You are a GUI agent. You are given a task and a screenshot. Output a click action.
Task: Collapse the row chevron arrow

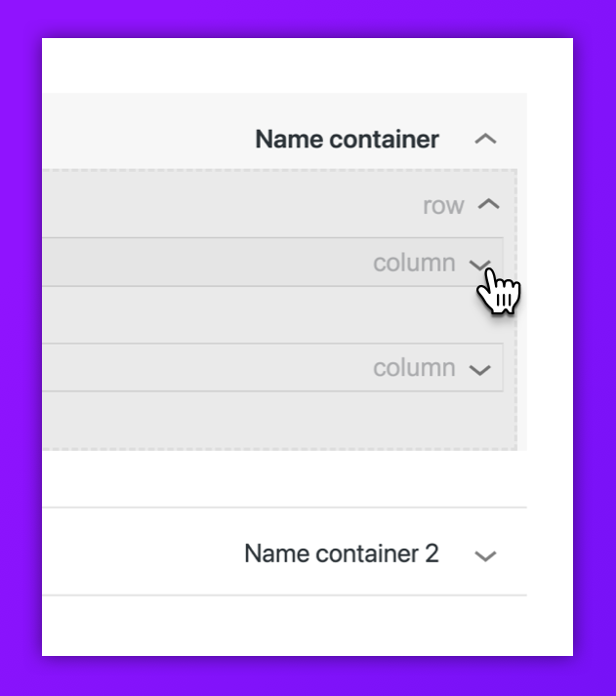(489, 205)
